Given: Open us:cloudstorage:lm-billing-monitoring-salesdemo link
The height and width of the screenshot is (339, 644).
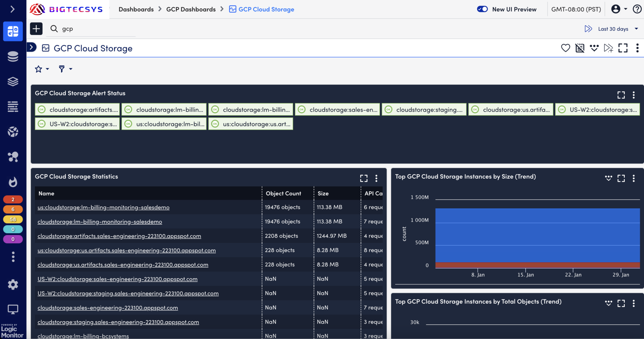Looking at the screenshot, I should [103, 207].
